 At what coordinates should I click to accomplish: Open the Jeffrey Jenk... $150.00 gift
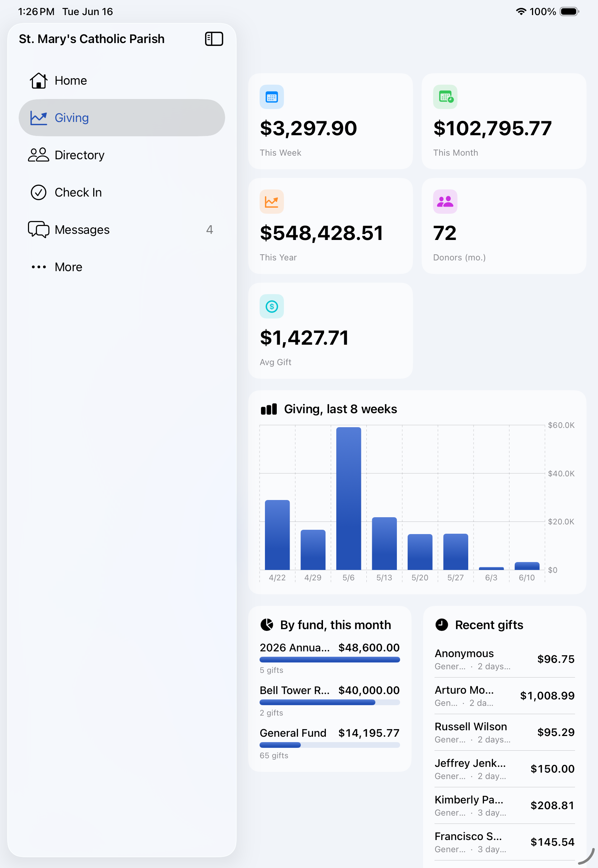(504, 769)
